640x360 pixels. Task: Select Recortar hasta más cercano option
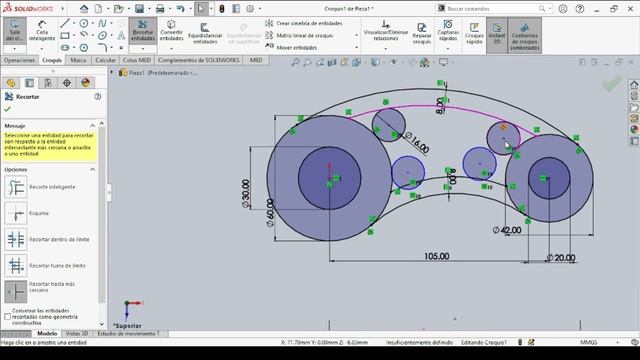click(x=16, y=291)
